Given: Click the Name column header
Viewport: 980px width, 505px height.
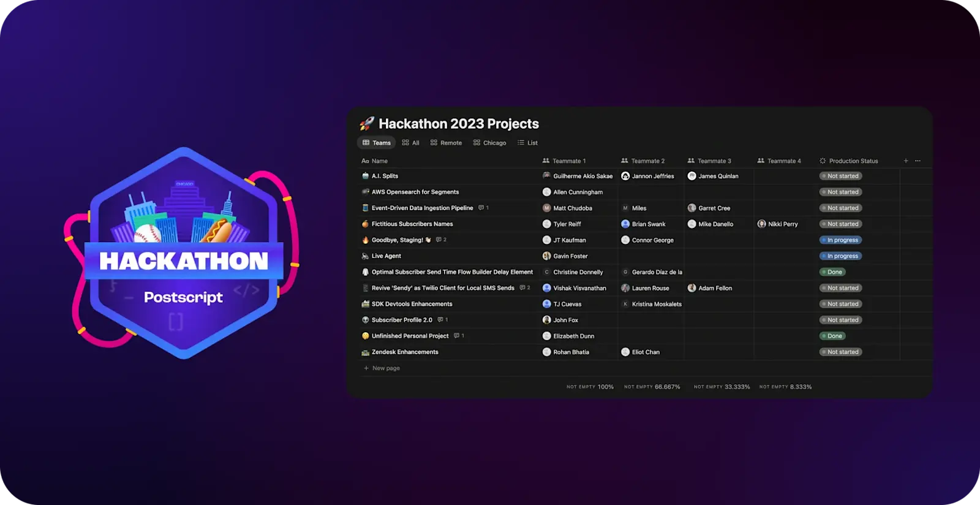Looking at the screenshot, I should tap(374, 161).
